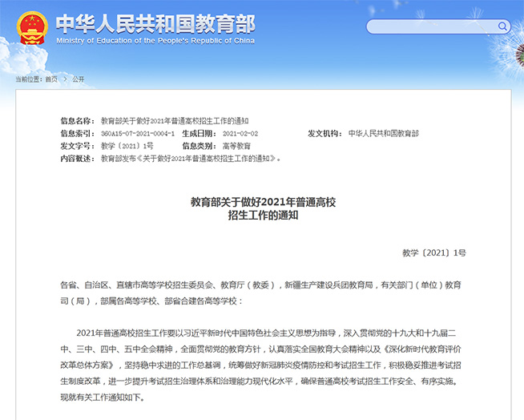Click the 高等教育 information category value
Screen dimensions: 524x420
pos(236,146)
